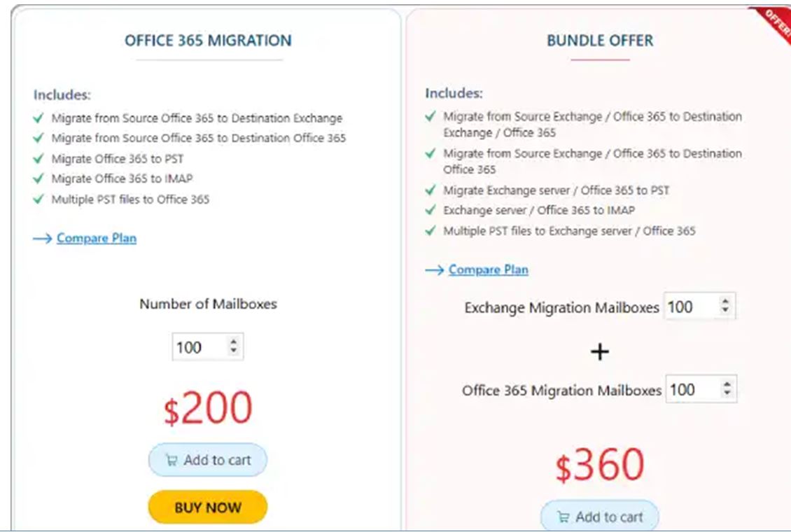Select the Office 365 Migration Mailboxes input
This screenshot has height=532, width=791.
click(692, 390)
